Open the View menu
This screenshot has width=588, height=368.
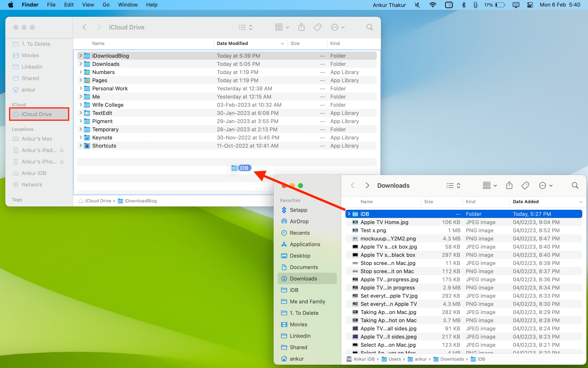click(x=88, y=5)
